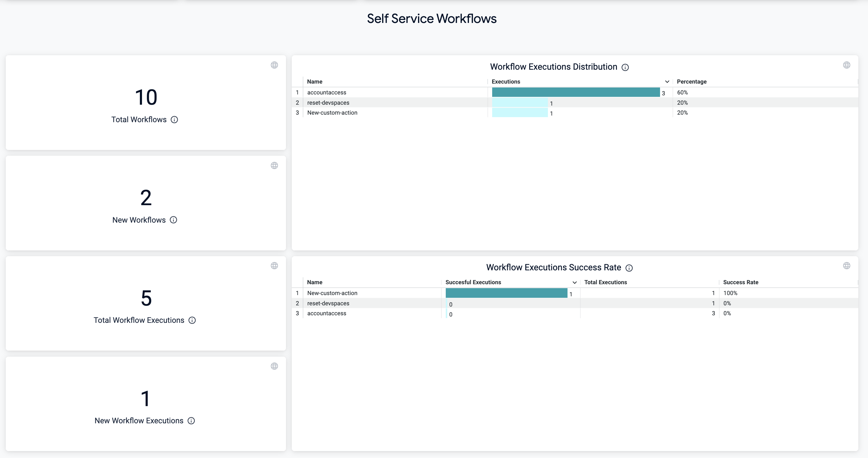Click globe icon on Workflow Executions Distribution panel
The height and width of the screenshot is (458, 868).
846,65
